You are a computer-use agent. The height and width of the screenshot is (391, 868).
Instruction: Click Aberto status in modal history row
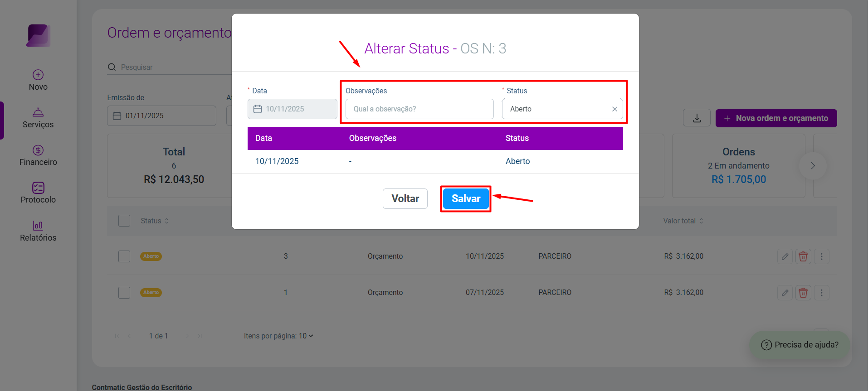point(517,161)
